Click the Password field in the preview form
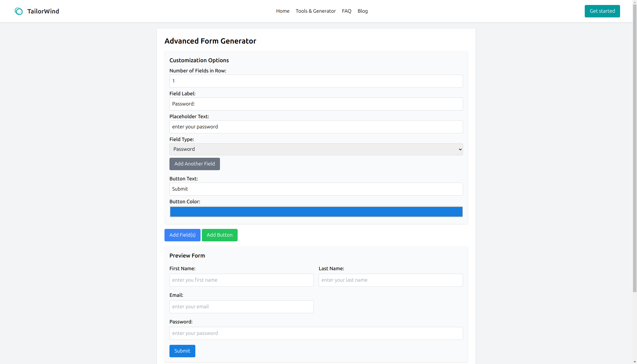 click(316, 333)
